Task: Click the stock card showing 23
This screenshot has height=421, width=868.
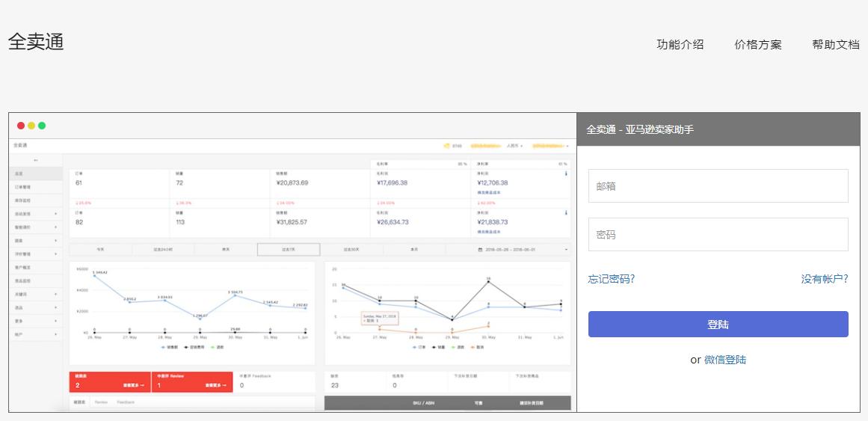Action: click(x=355, y=381)
